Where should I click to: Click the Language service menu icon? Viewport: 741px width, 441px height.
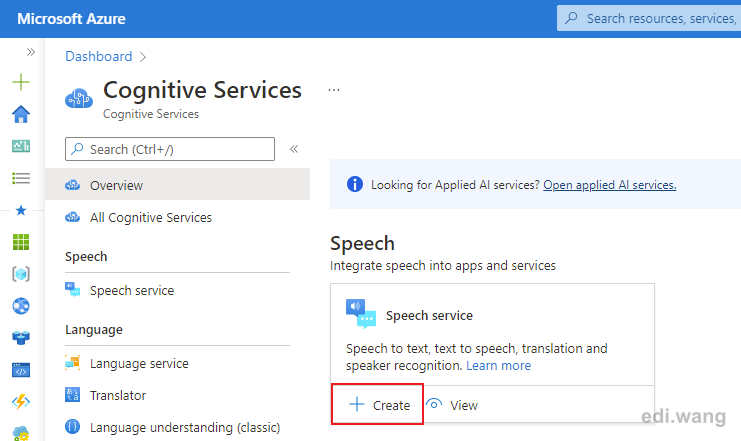(72, 363)
